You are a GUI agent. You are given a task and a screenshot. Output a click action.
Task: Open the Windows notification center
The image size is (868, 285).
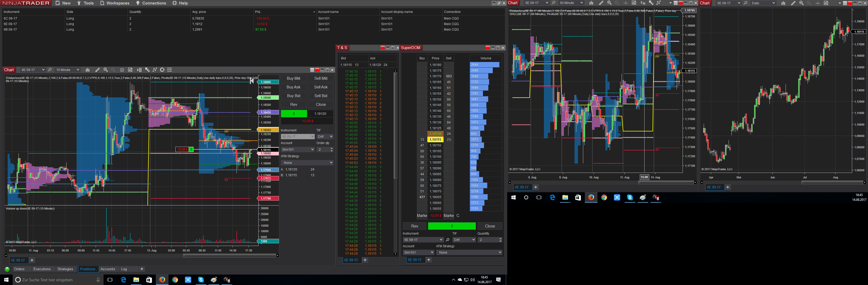click(498, 280)
